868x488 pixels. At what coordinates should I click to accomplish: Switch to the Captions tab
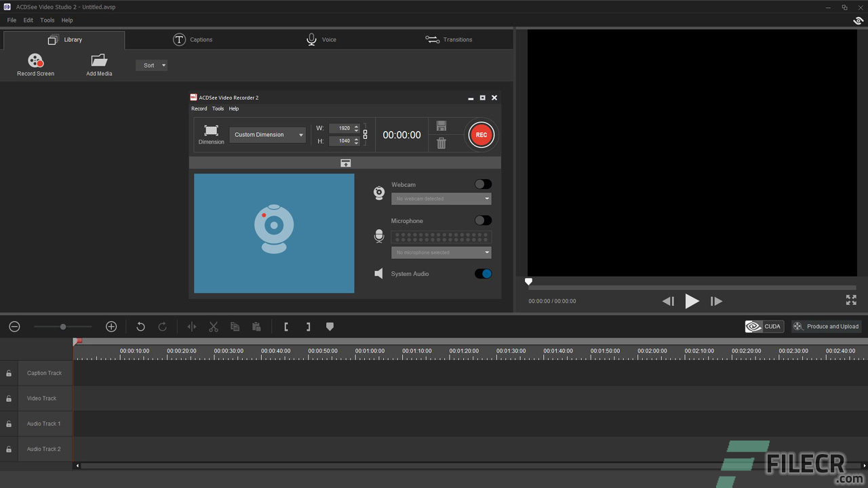[x=193, y=39]
